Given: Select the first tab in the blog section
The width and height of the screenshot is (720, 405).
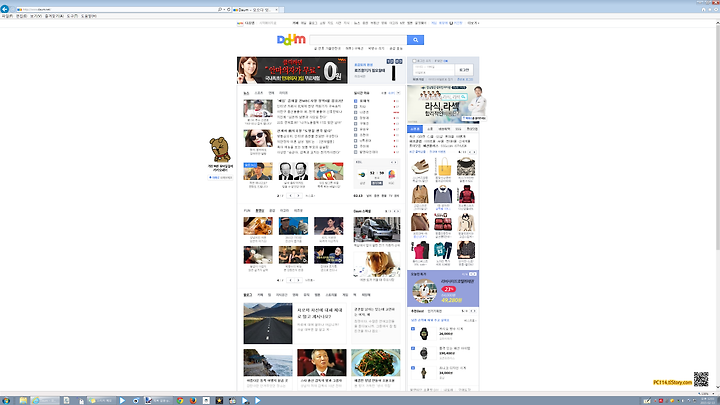Looking at the screenshot, I should (x=248, y=295).
